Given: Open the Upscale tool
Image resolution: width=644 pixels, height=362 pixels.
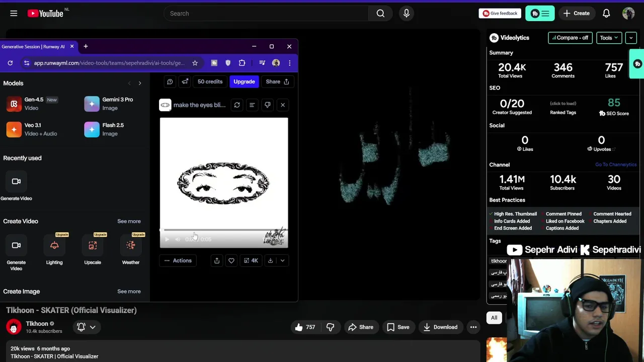Looking at the screenshot, I should point(93,249).
